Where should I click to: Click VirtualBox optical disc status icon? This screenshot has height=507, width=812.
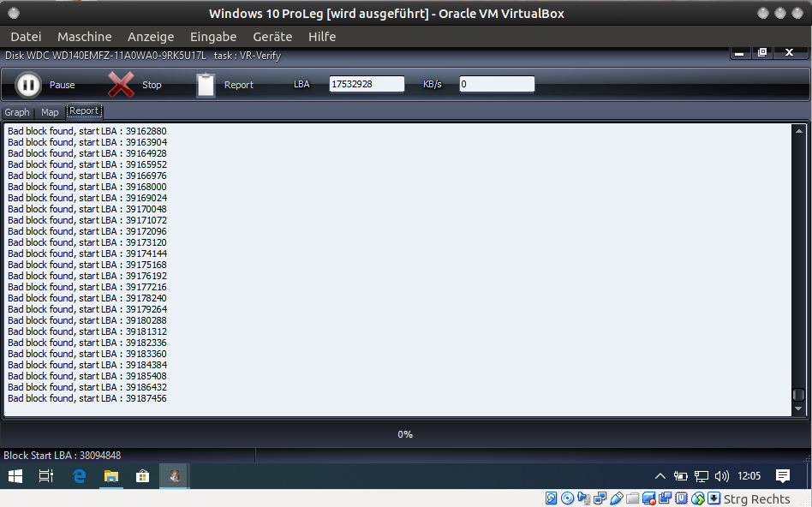568,498
